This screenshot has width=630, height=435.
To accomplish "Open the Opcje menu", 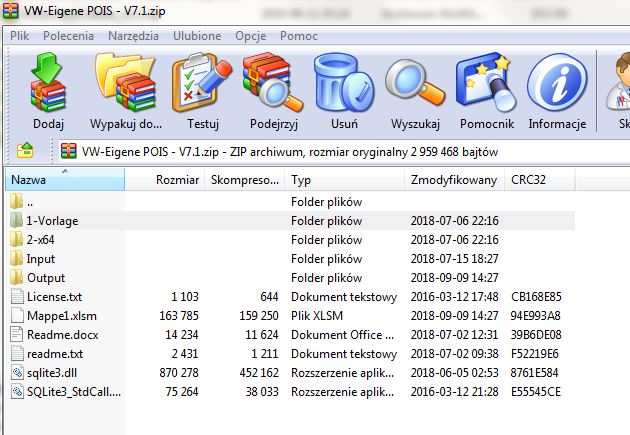I will (x=251, y=36).
